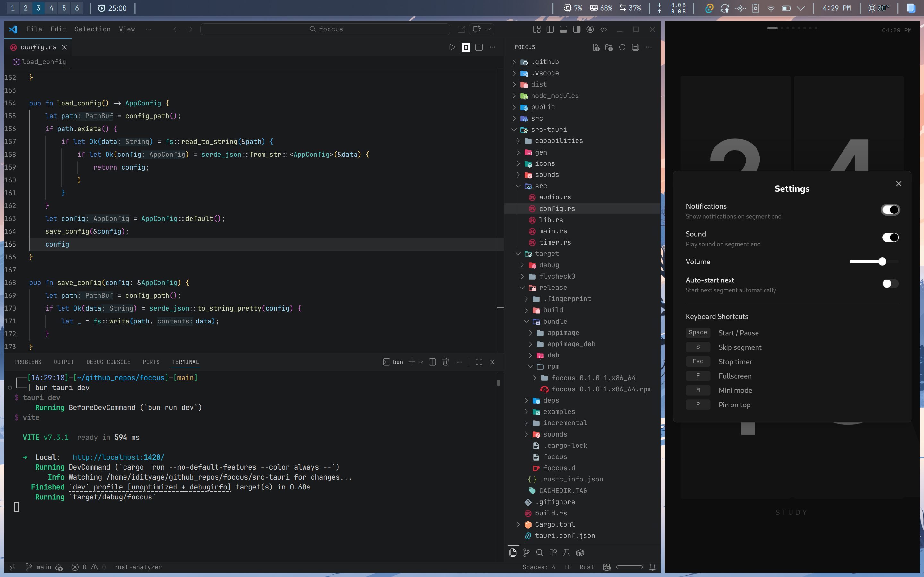The height and width of the screenshot is (577, 924).
Task: Kill terminal with the trash icon
Action: coord(446,362)
